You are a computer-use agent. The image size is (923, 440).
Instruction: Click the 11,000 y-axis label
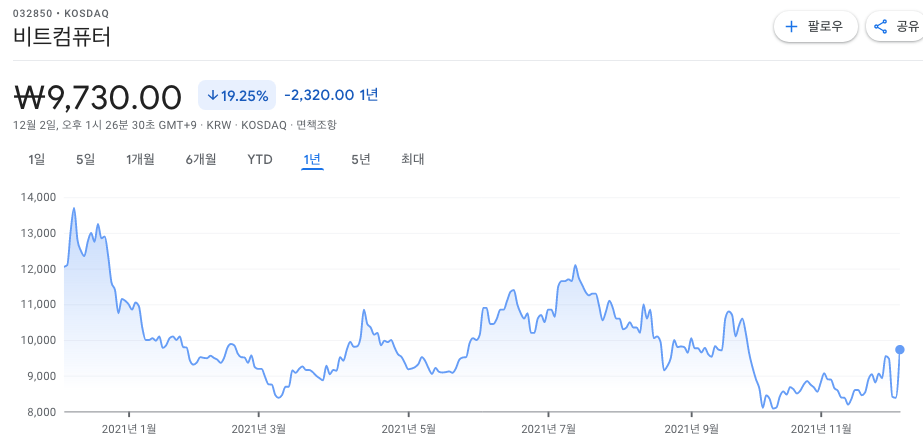tap(38, 305)
